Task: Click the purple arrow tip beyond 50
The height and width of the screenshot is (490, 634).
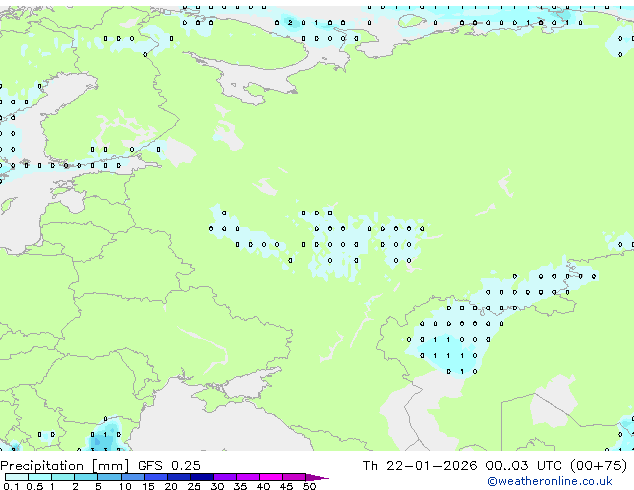Action: pyautogui.click(x=317, y=477)
